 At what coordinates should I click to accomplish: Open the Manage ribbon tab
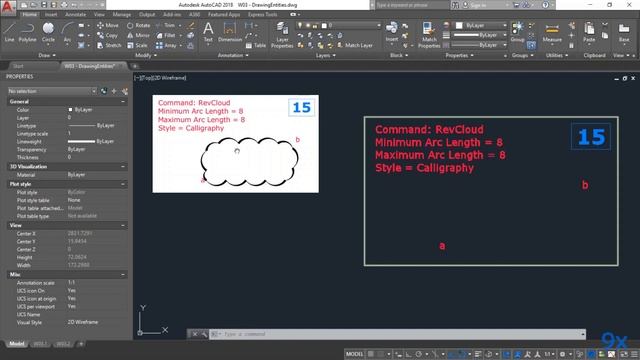[x=122, y=14]
